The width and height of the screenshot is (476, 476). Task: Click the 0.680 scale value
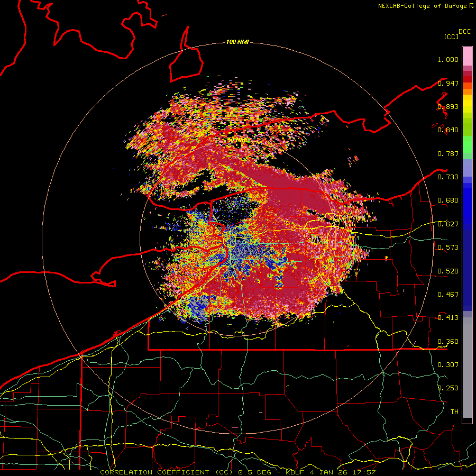pos(448,200)
